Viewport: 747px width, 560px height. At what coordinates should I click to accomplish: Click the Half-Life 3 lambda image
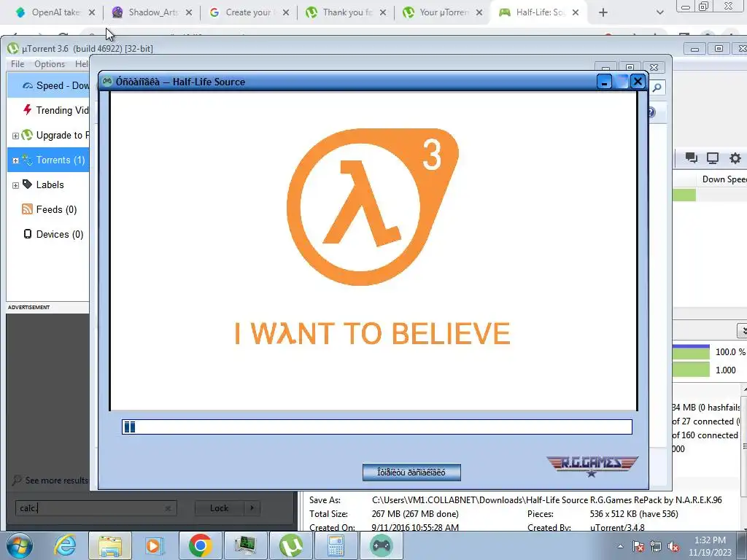coord(373,206)
